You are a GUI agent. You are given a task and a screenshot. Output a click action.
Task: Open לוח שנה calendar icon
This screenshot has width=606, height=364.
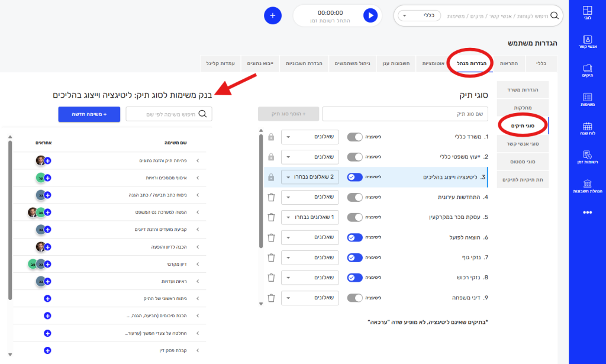(x=587, y=128)
